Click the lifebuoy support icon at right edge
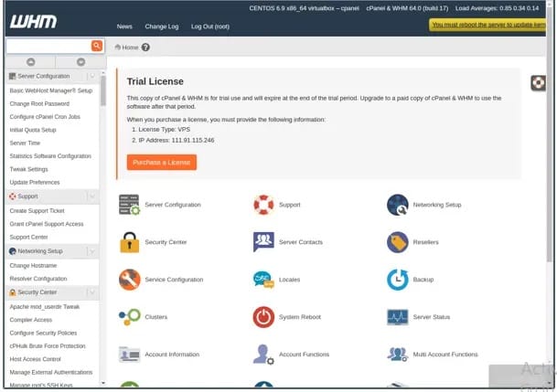Viewport: 557px width, 392px height. (x=538, y=83)
